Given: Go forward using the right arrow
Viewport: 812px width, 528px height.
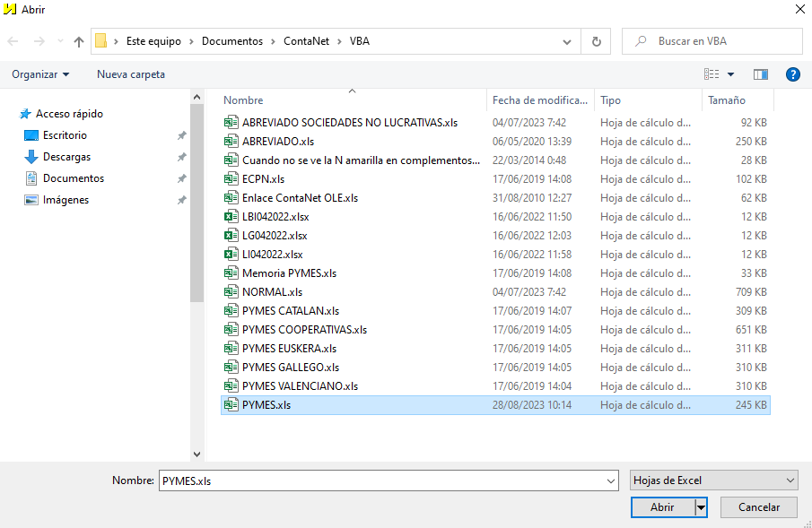Looking at the screenshot, I should pyautogui.click(x=39, y=41).
